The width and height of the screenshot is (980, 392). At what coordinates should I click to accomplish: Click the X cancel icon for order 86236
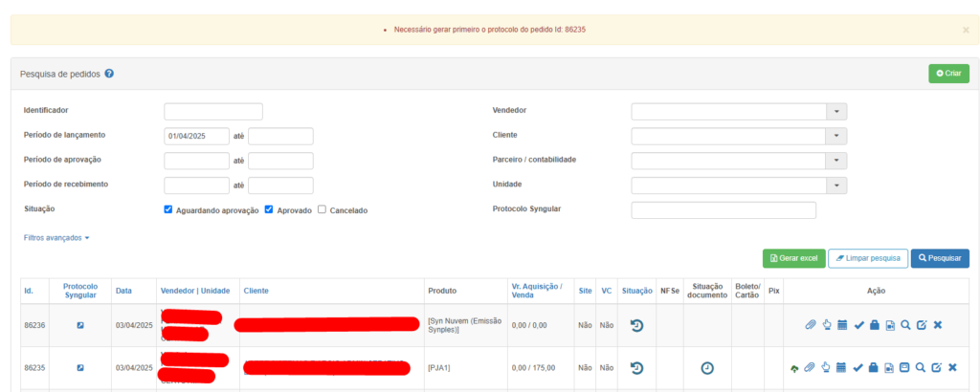click(938, 325)
